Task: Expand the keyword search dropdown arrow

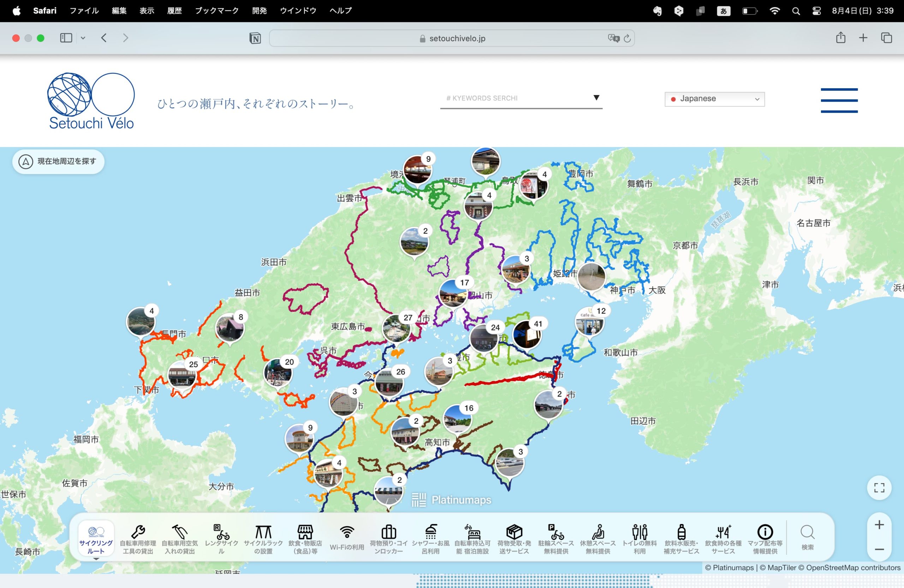Action: click(x=596, y=97)
